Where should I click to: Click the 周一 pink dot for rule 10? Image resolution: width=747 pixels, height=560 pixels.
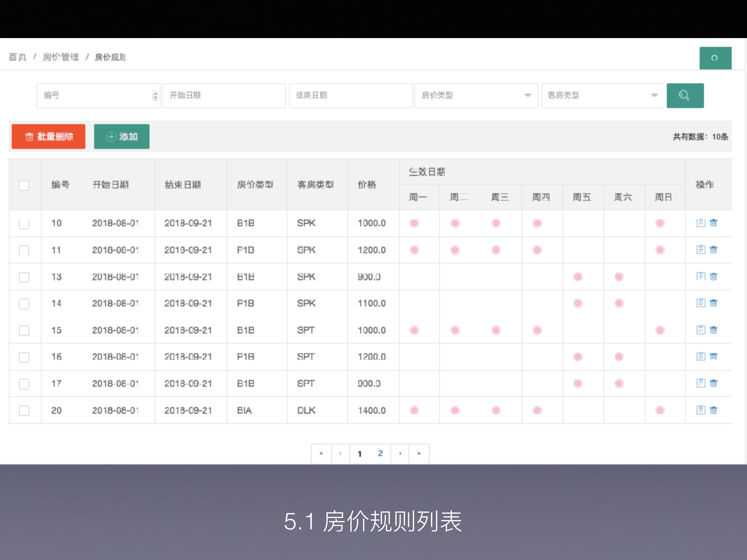[414, 223]
